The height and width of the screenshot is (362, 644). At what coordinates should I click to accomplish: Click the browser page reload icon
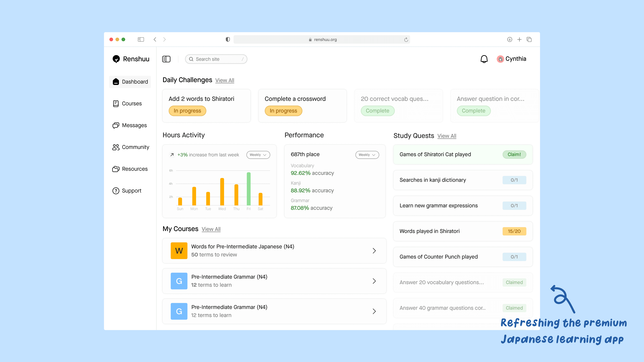[x=406, y=40]
